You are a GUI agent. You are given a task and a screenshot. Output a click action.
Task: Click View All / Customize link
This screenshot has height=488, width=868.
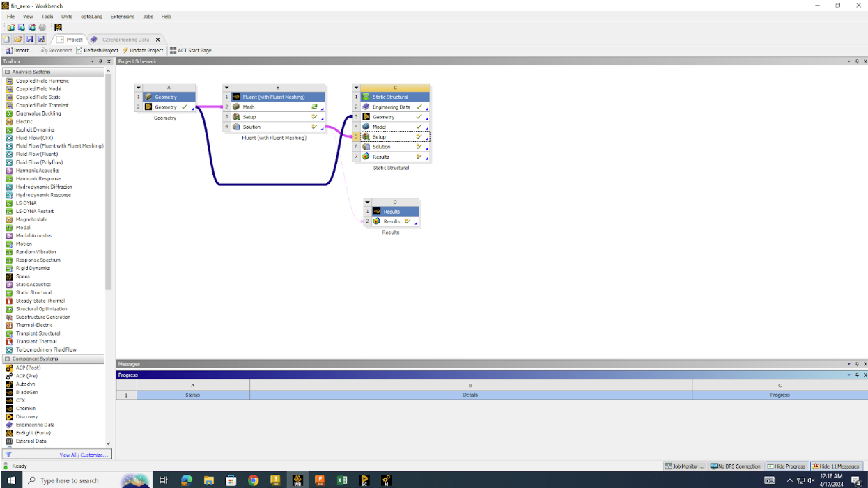84,455
